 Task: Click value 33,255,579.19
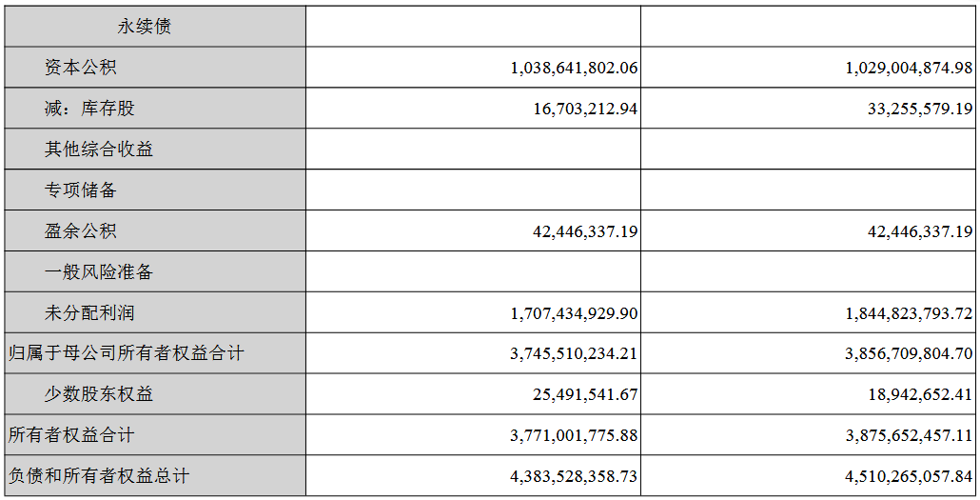[921, 109]
